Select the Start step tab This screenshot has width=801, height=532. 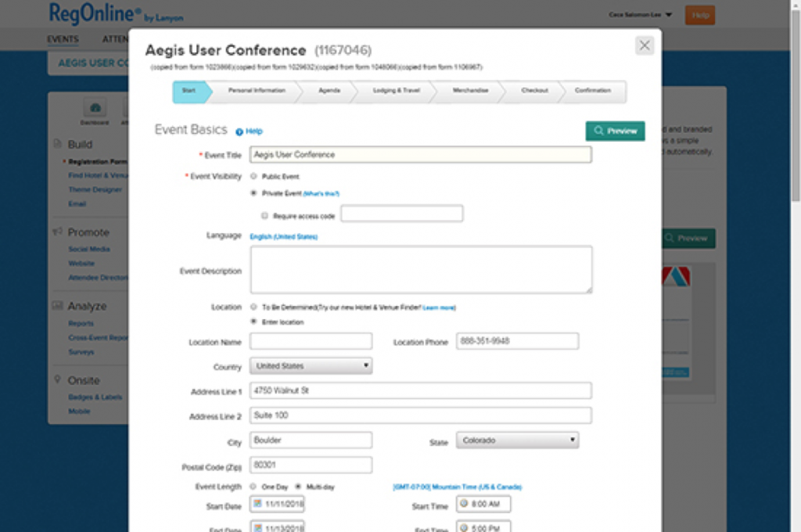(189, 91)
